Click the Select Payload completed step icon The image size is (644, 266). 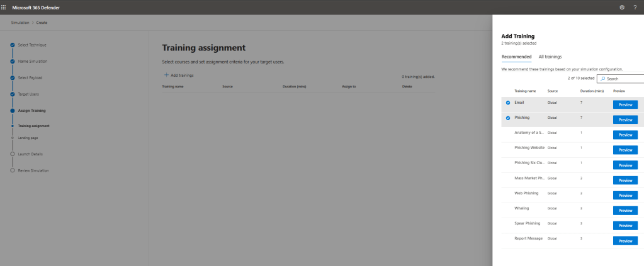12,77
